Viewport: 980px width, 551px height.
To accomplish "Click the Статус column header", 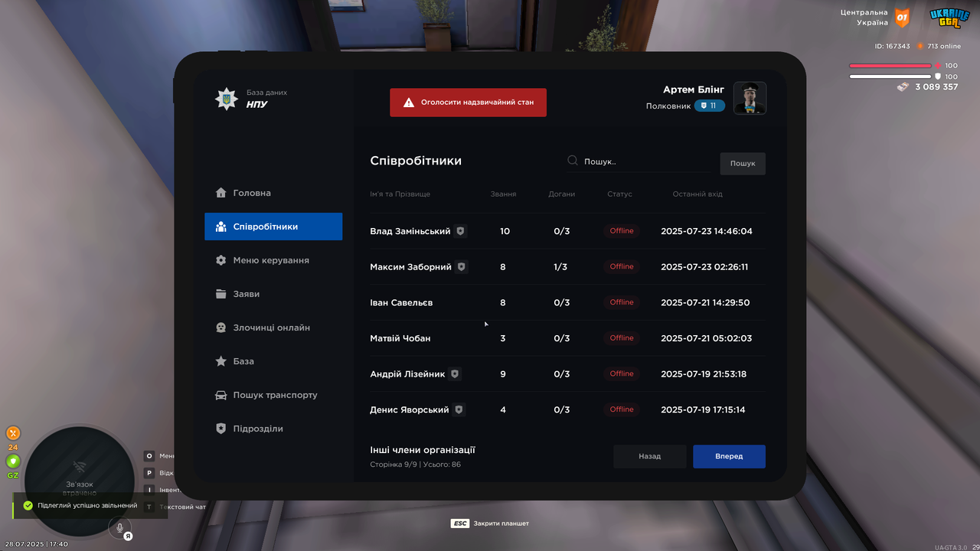I will pos(620,194).
